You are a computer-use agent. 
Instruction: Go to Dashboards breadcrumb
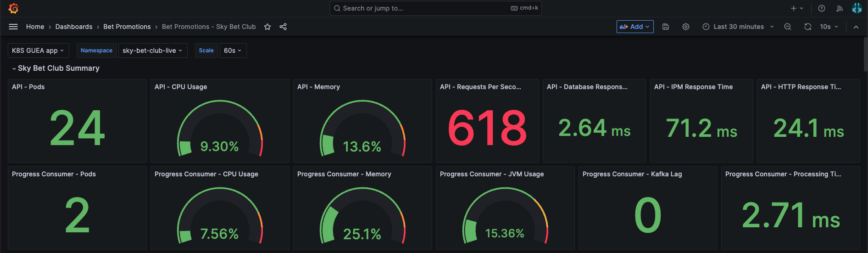(74, 27)
